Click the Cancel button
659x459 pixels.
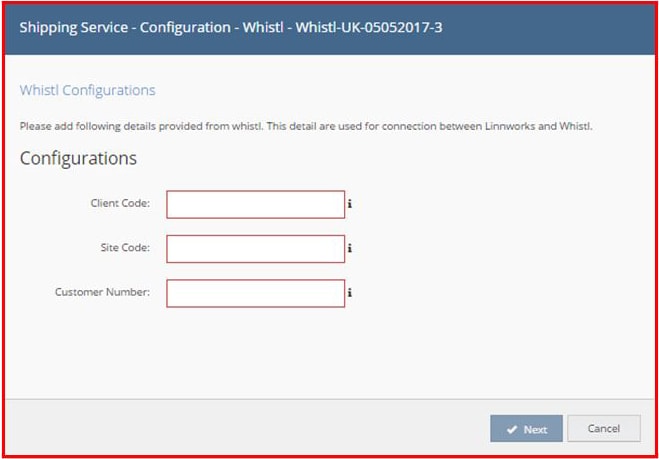coord(604,429)
